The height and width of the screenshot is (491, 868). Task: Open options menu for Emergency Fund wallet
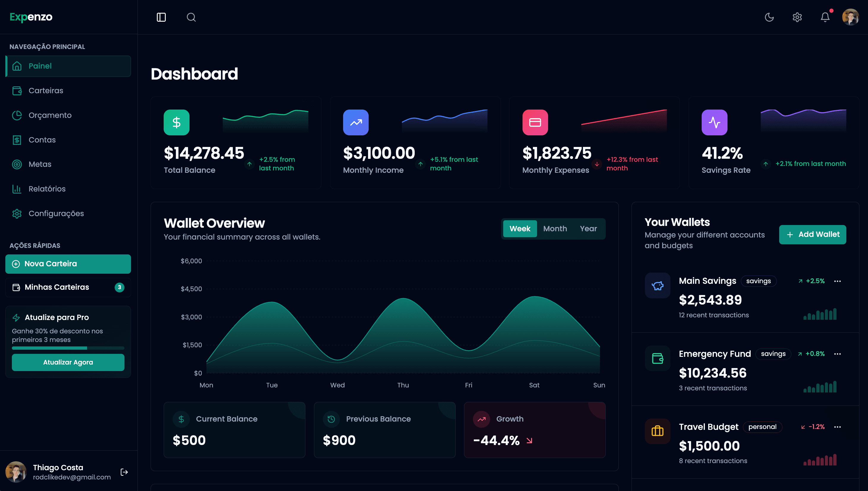click(838, 354)
